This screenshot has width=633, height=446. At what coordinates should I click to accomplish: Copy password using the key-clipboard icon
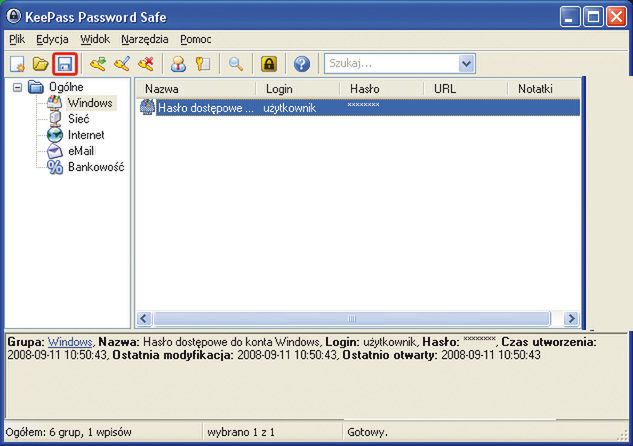(x=203, y=64)
